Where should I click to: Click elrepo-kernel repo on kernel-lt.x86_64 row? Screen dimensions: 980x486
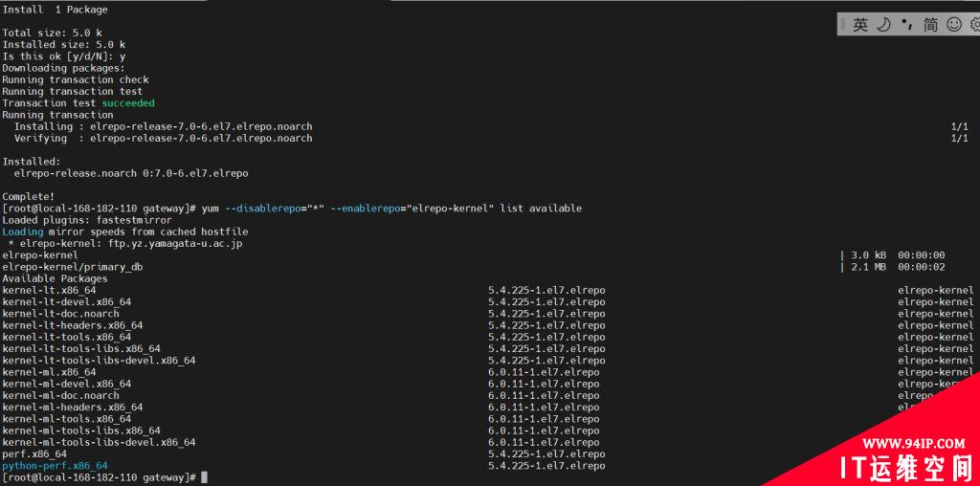[x=936, y=291]
